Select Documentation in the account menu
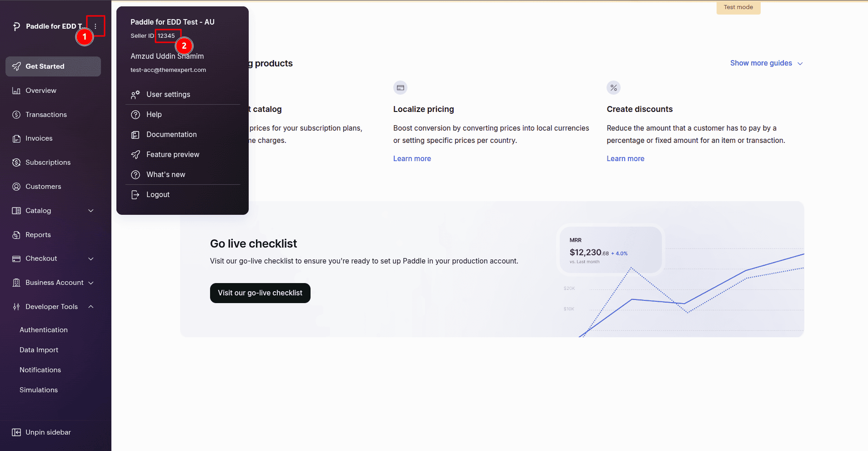This screenshot has height=451, width=868. 171,135
